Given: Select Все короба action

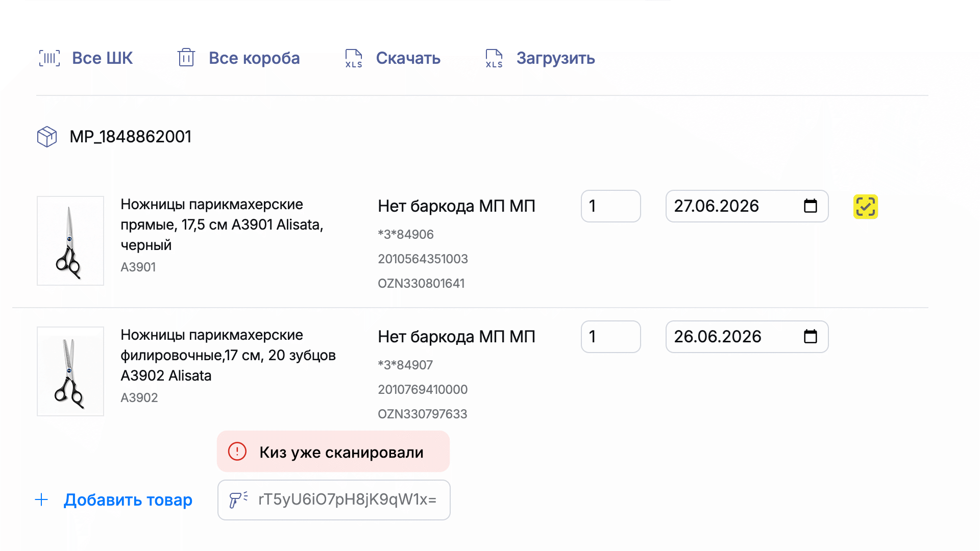Looking at the screenshot, I should point(254,58).
